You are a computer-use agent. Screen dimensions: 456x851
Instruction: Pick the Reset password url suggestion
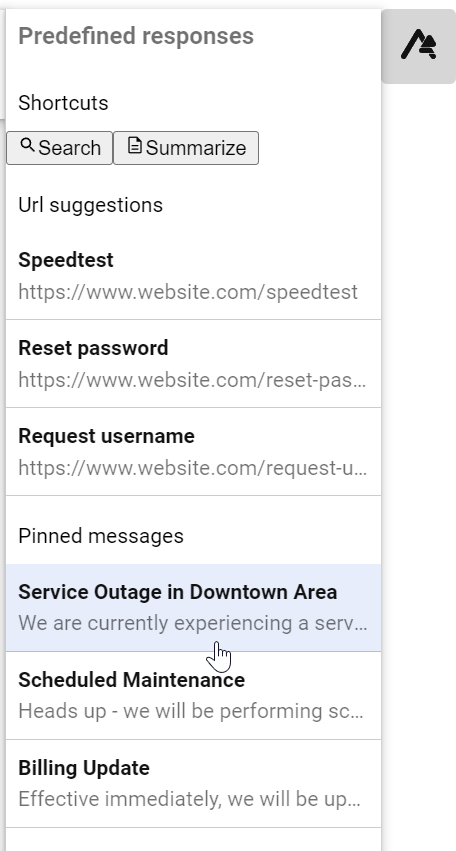coord(193,364)
